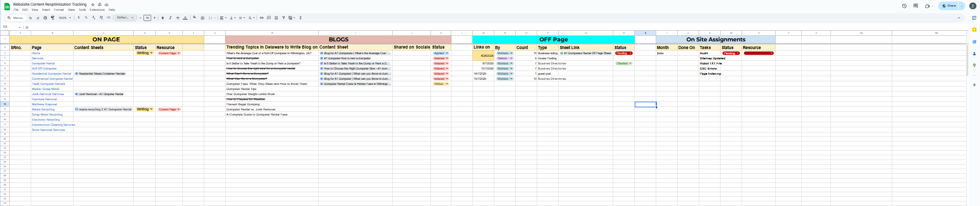Image resolution: width=980 pixels, height=206 pixels.
Task: Star this spreadsheet document
Action: pos(93,4)
